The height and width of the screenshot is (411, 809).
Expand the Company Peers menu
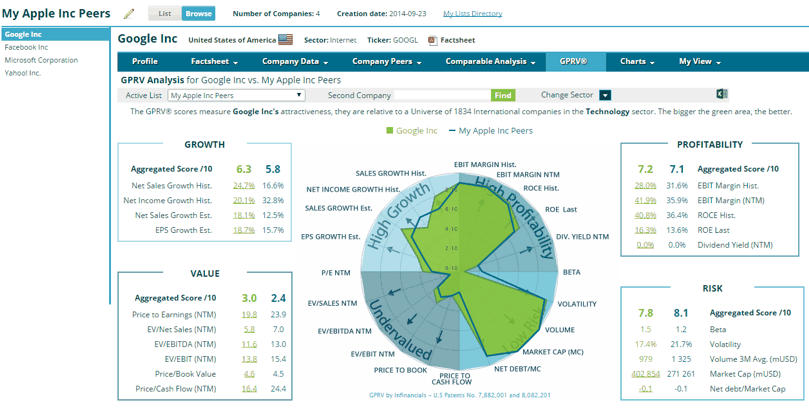click(387, 61)
